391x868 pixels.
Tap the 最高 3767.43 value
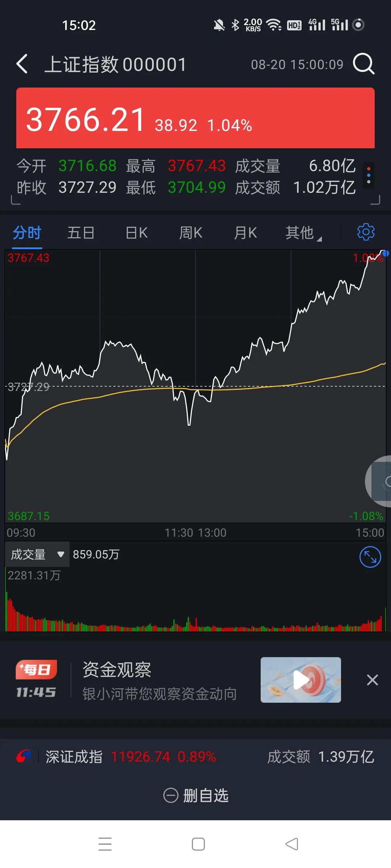point(197,166)
